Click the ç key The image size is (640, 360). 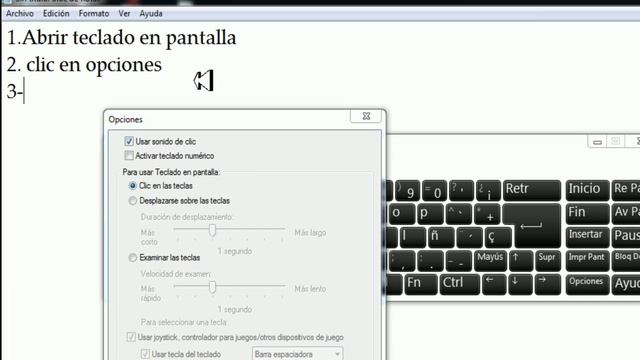498,237
